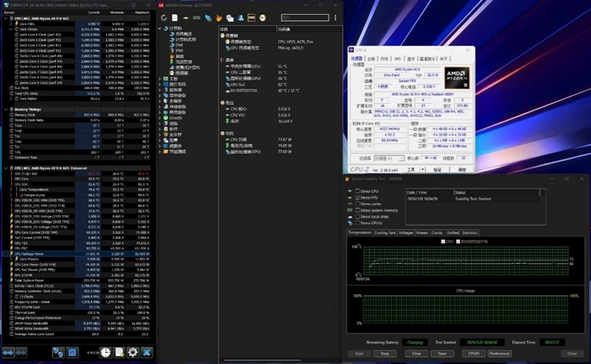Click the Date / Time column header
Image resolution: width=591 pixels, height=364 pixels.
pos(430,192)
